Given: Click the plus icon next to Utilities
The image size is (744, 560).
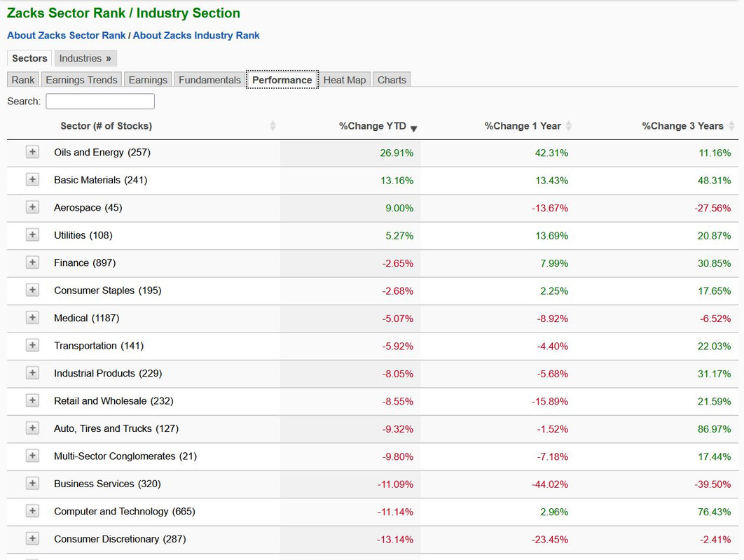Looking at the screenshot, I should click(x=32, y=235).
